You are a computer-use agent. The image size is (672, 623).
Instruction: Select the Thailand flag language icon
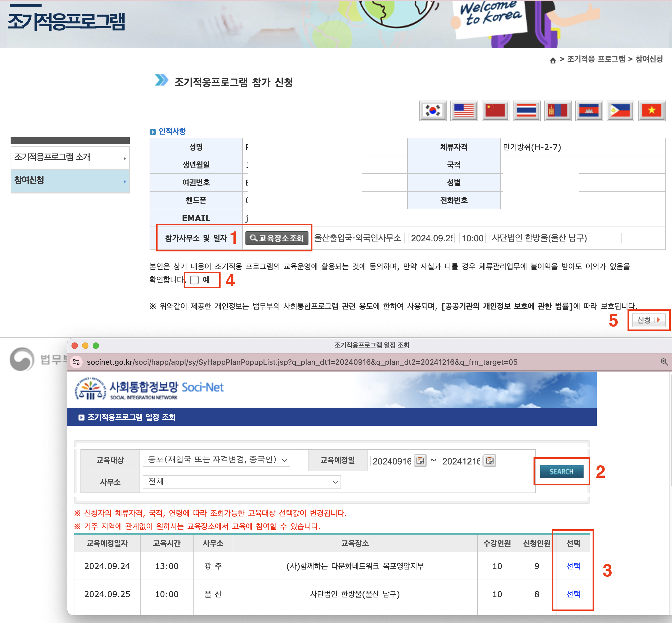tap(526, 111)
